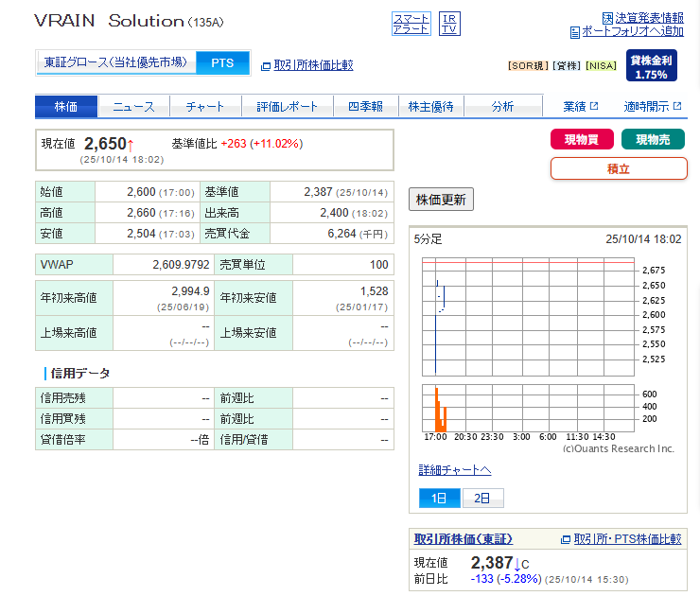Open 詳細チャートへ detailed chart link
Viewport: 700px width, 596px height.
[x=455, y=470]
